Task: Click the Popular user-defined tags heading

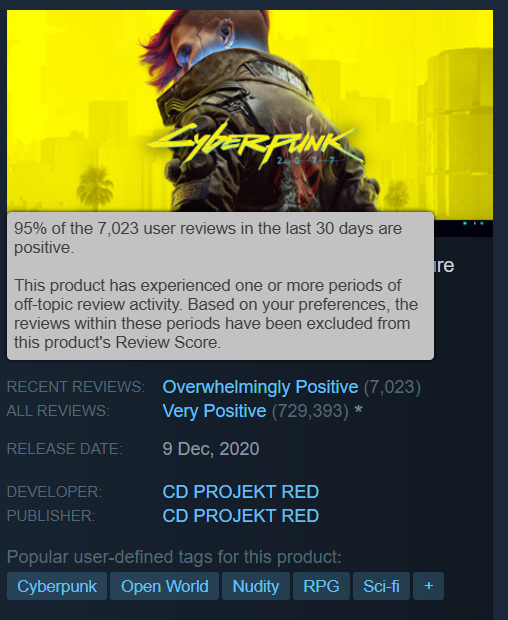Action: tap(174, 557)
